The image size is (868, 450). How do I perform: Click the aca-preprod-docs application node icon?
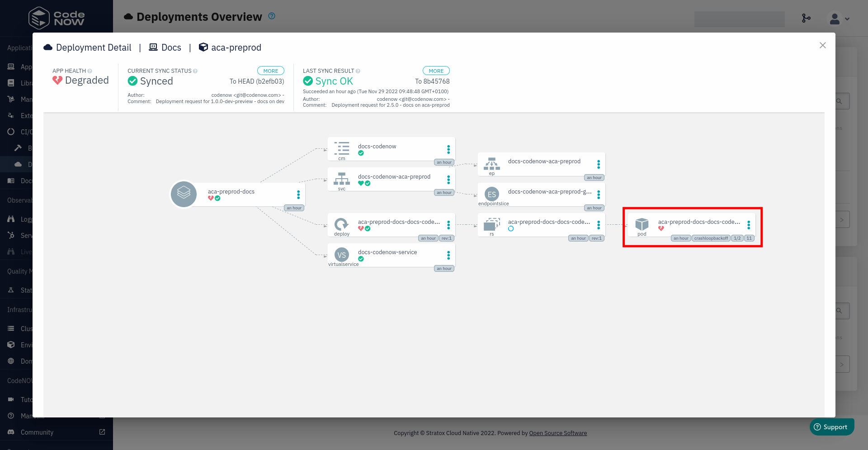[x=184, y=194]
